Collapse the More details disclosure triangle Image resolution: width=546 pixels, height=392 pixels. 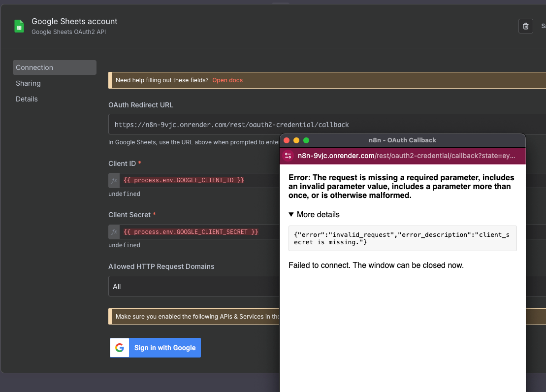pyautogui.click(x=291, y=215)
